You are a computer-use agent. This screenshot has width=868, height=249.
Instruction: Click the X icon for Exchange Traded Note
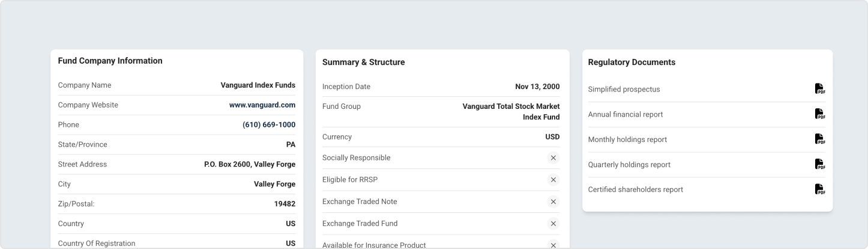pyautogui.click(x=553, y=201)
